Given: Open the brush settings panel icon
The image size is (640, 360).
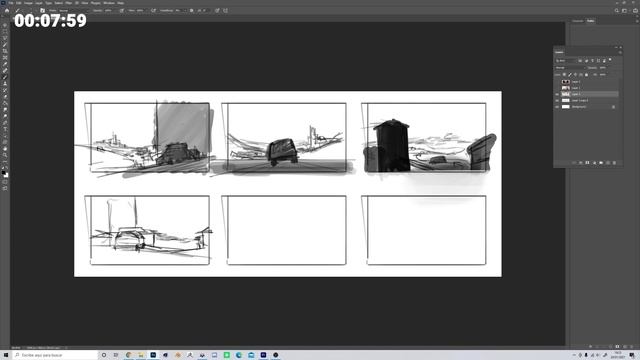Looking at the screenshot, I should click(x=42, y=11).
